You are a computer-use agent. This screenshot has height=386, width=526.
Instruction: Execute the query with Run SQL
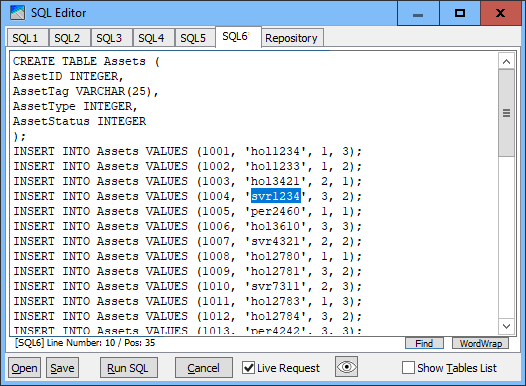tap(128, 368)
